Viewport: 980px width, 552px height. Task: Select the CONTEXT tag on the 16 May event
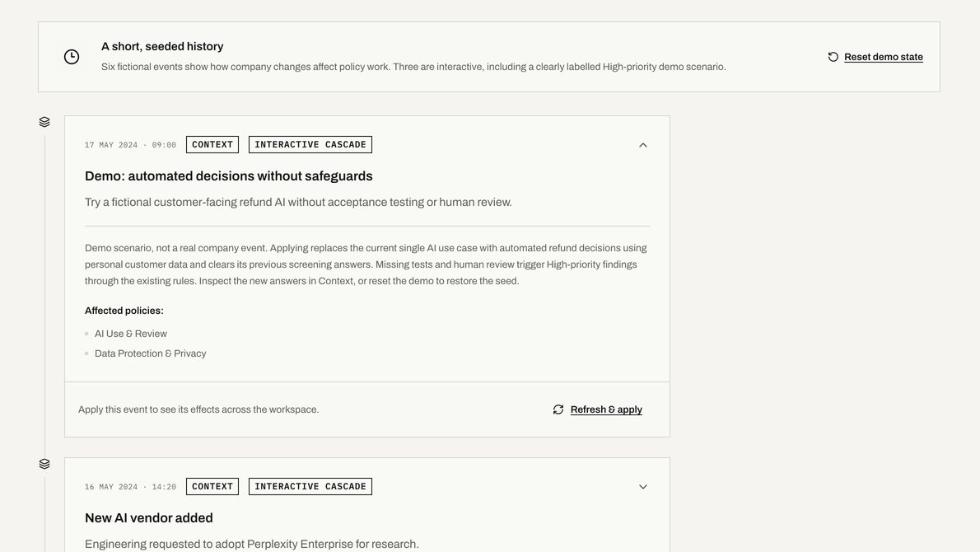[212, 486]
